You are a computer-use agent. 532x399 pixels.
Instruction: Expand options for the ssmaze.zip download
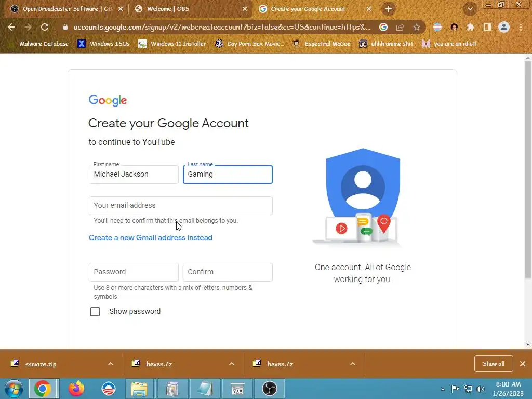pyautogui.click(x=111, y=364)
